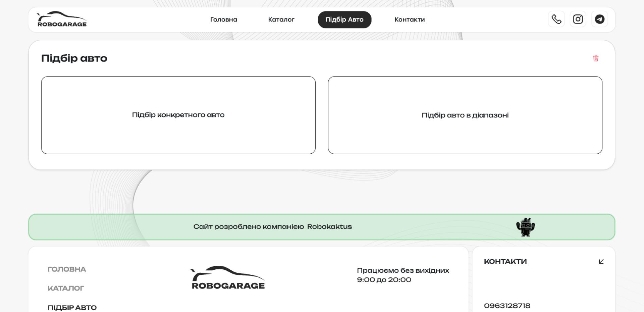Click the Robogarage logo in the header
This screenshot has width=644, height=312.
tap(62, 19)
